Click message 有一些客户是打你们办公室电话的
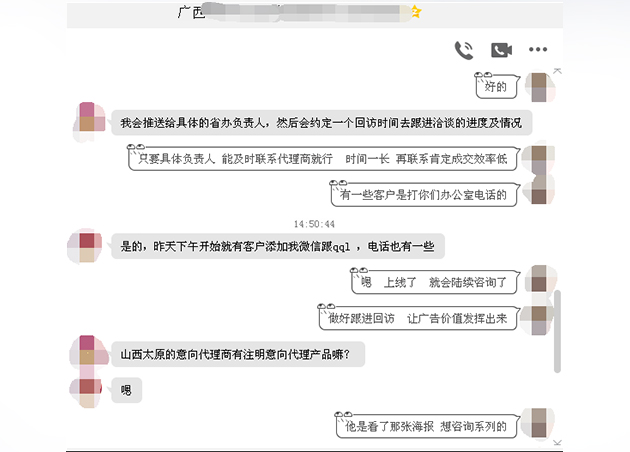 pos(425,194)
